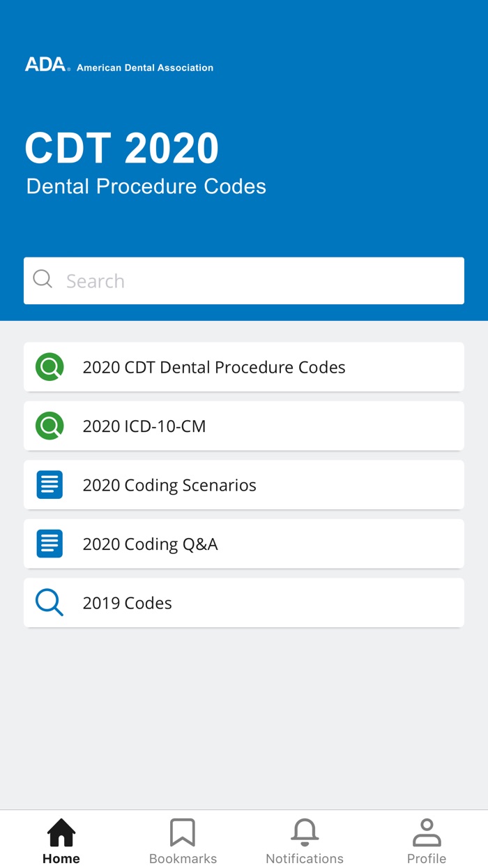Tap the magnifier icon inside the search bar

(43, 279)
